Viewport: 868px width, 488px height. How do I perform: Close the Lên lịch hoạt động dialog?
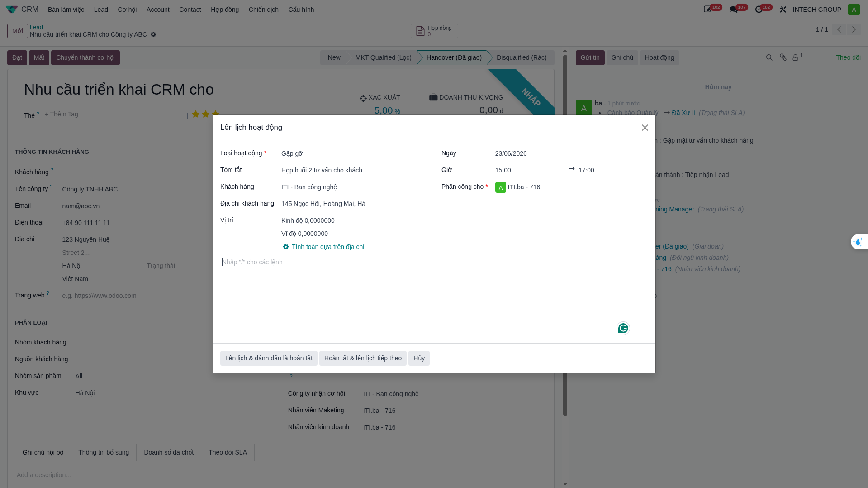[645, 128]
